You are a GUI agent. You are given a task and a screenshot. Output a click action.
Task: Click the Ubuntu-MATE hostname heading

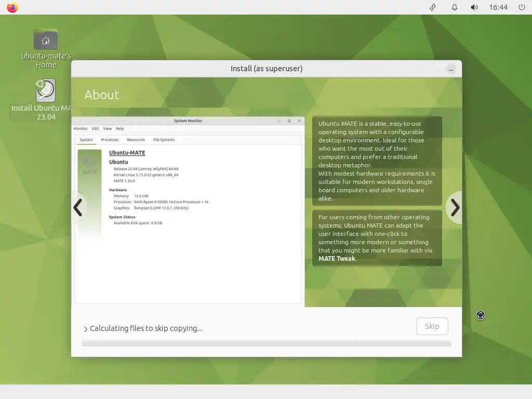tap(127, 153)
